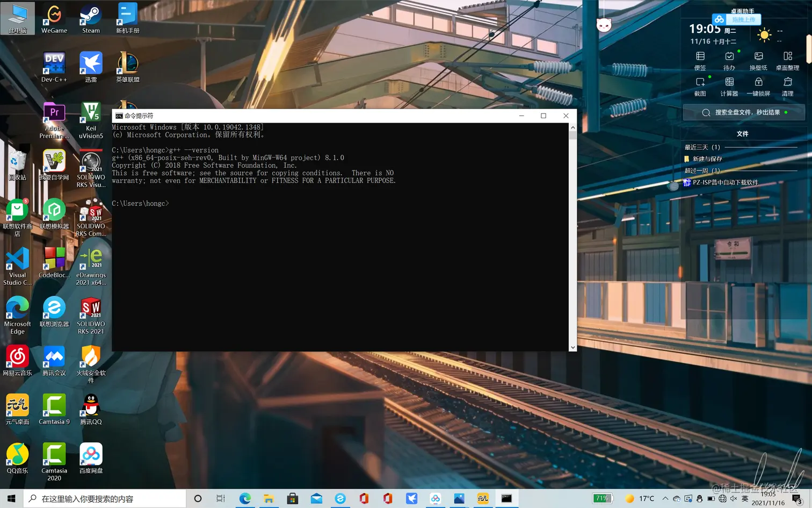Switch to command prompt taskbar button
Image resolution: width=812 pixels, height=508 pixels.
click(x=506, y=499)
